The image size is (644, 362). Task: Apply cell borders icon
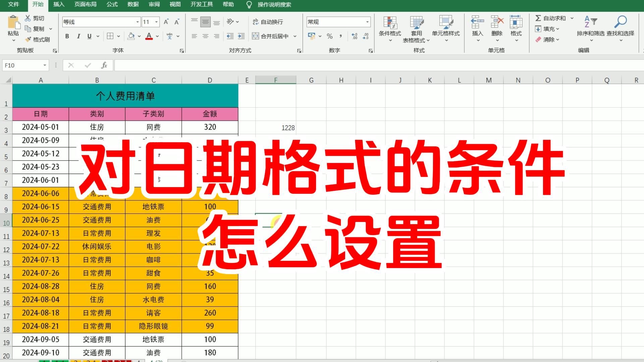coord(110,36)
